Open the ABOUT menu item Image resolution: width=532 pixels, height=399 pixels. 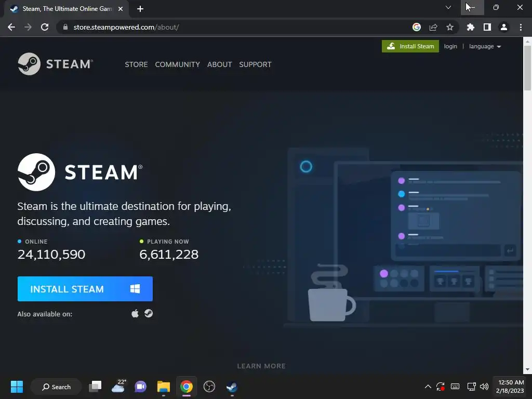click(220, 64)
